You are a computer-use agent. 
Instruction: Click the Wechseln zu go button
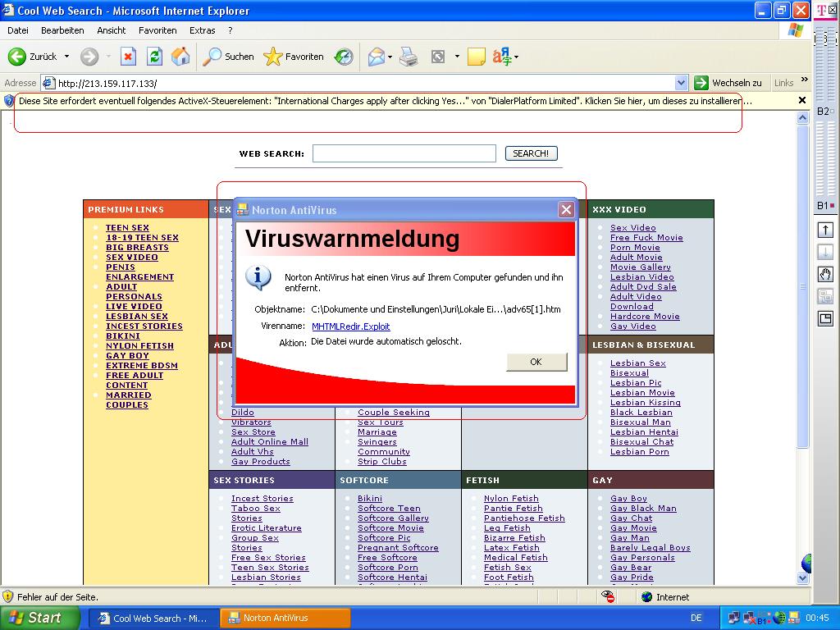tap(728, 83)
